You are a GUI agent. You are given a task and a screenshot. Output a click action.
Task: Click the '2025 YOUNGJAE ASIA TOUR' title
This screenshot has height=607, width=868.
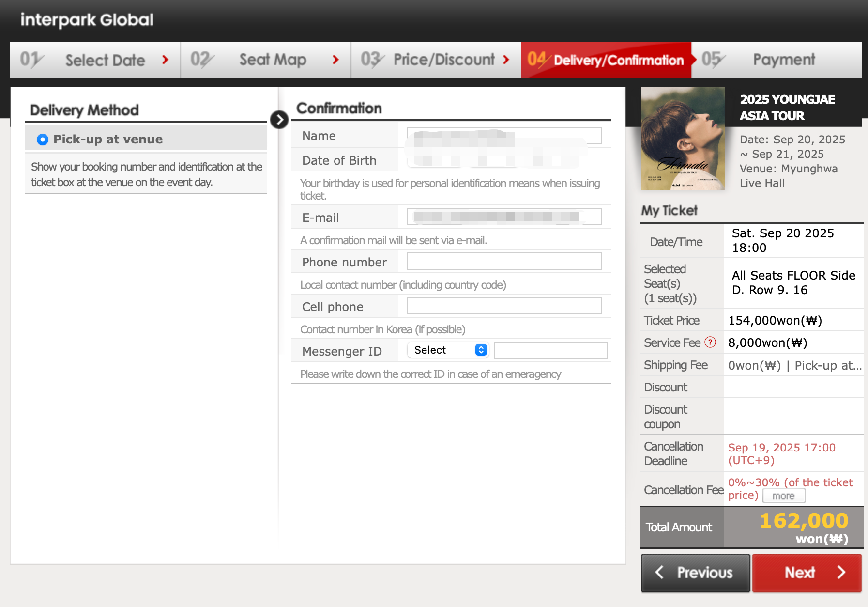pyautogui.click(x=787, y=108)
